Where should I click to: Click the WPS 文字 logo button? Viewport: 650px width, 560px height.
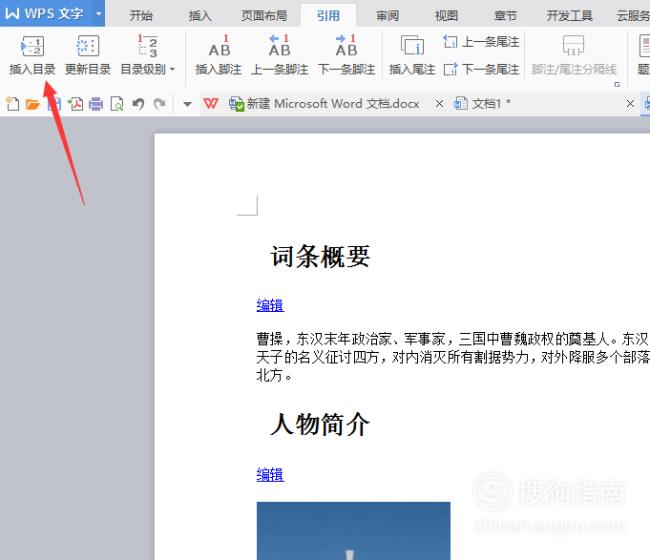[x=45, y=13]
